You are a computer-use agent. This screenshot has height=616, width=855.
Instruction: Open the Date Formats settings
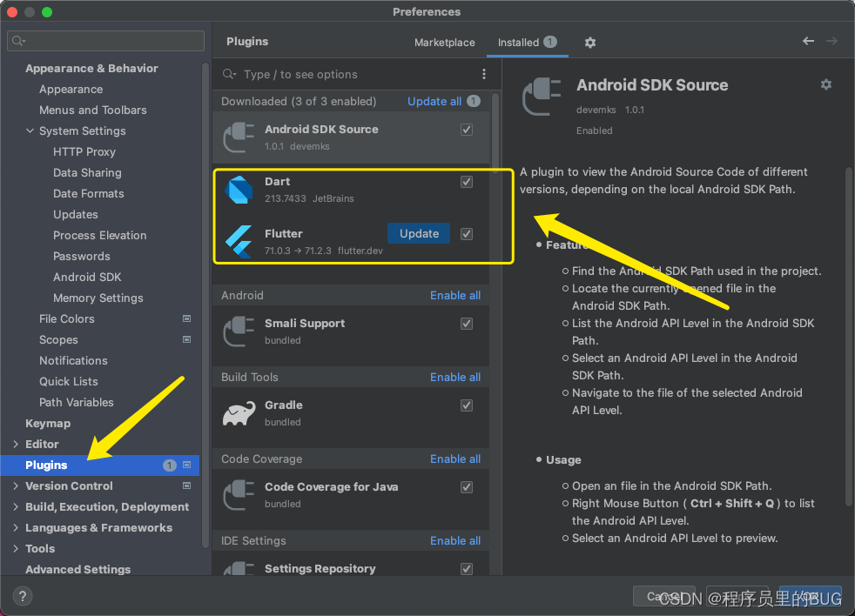(x=88, y=193)
